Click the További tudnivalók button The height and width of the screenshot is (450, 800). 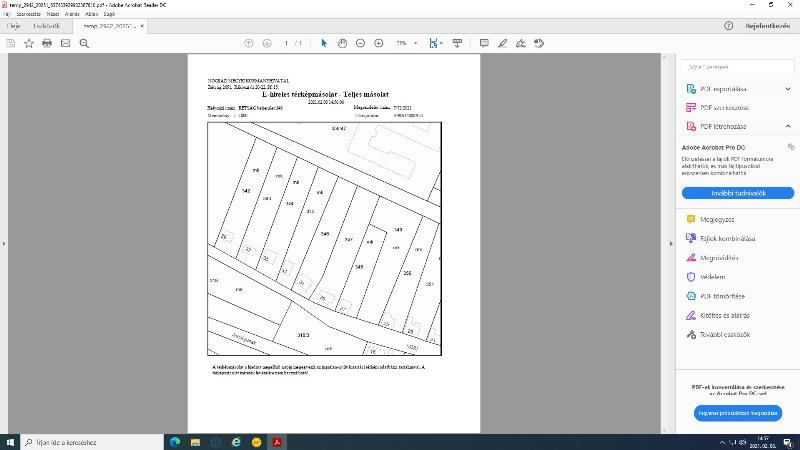click(738, 192)
